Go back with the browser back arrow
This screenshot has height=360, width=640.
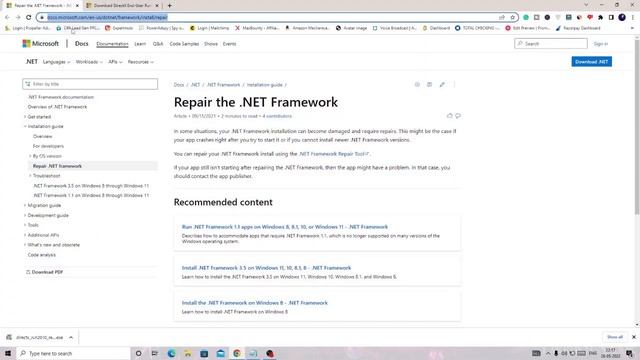tap(7, 17)
